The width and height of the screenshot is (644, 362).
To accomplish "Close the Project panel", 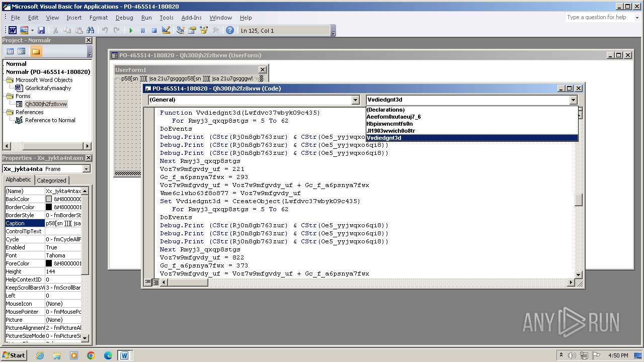I will 89,40.
